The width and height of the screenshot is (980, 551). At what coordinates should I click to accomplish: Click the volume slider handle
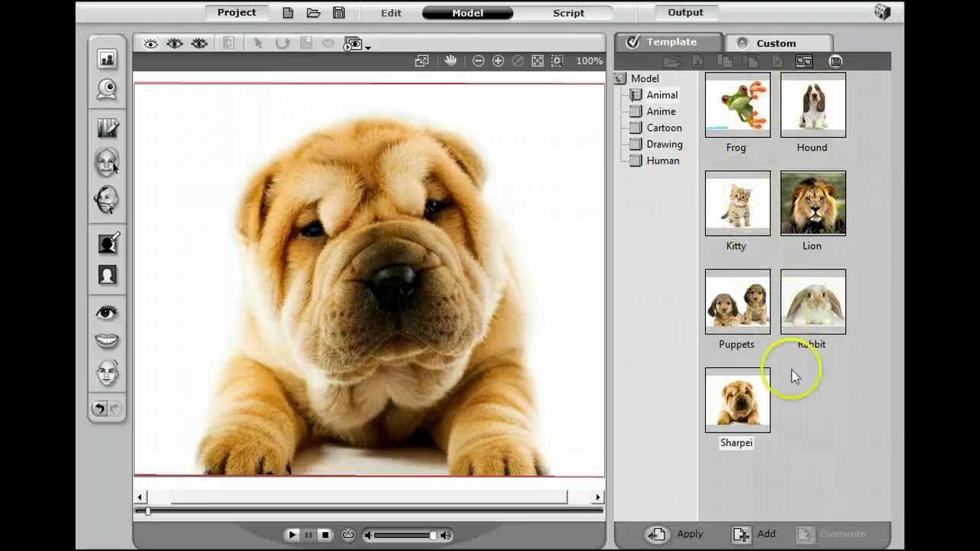coord(433,535)
